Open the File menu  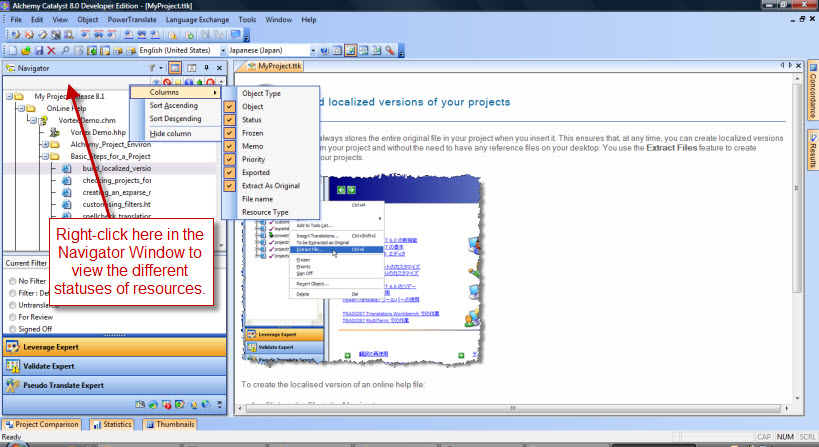[x=16, y=19]
